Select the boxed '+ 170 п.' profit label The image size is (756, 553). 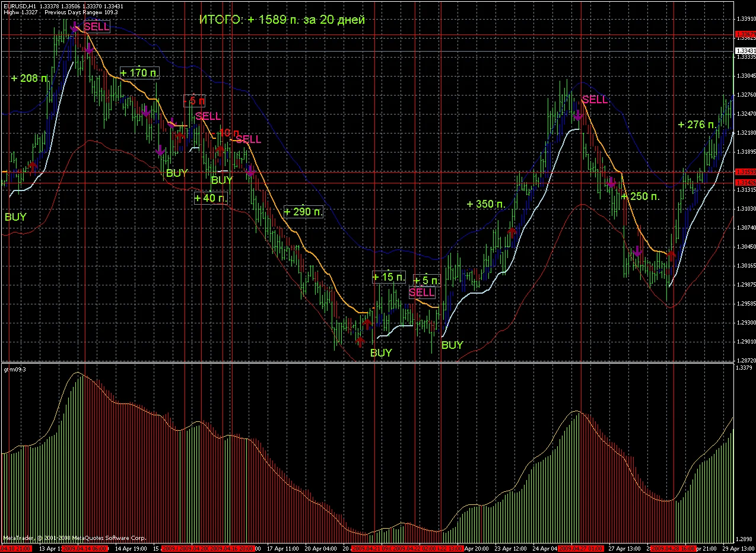139,72
